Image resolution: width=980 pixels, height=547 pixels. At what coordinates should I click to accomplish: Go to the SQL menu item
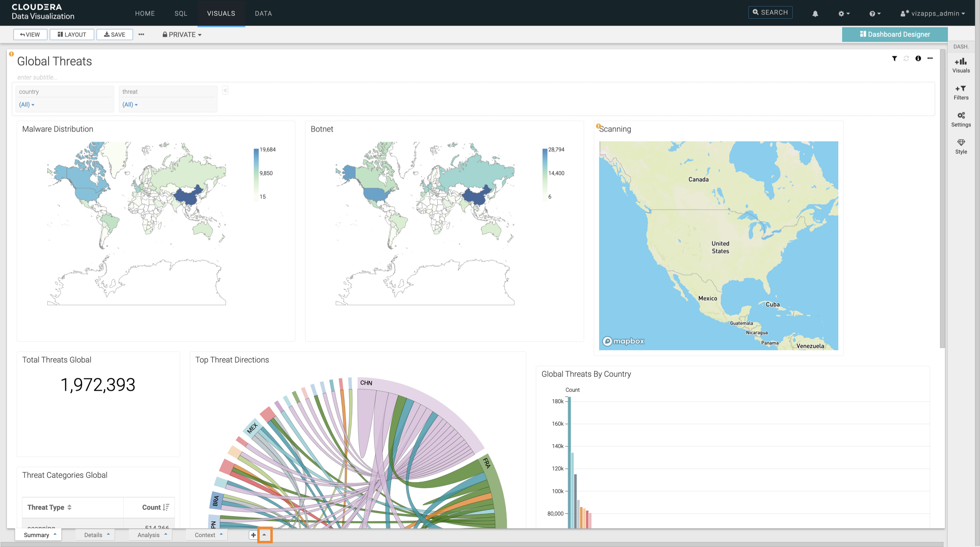(180, 13)
